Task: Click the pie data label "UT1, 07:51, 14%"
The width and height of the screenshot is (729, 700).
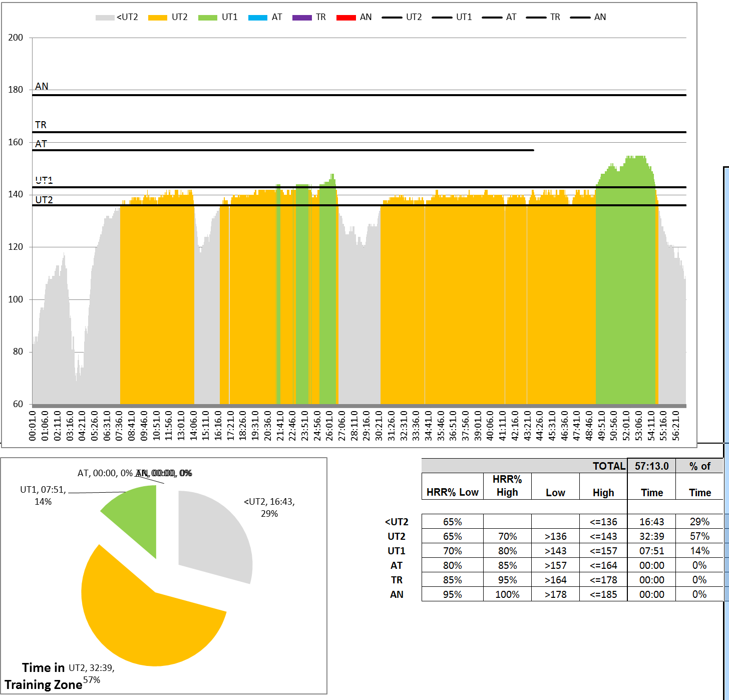Action: click(x=43, y=495)
